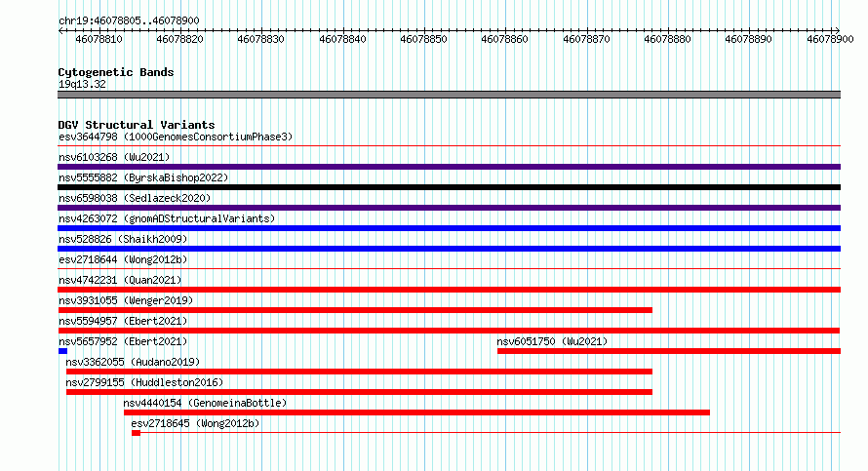Open nsv6051750 (Wu2021) variant label

552,341
